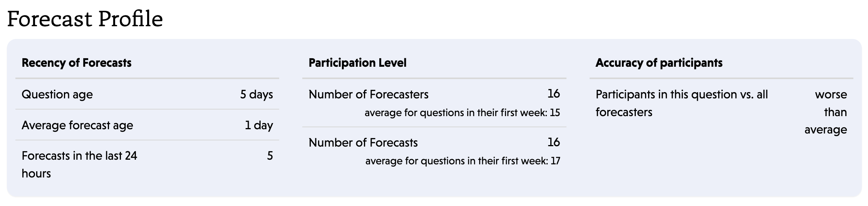The width and height of the screenshot is (868, 206).
Task: Click the Number of Forecasters value 16
Action: tap(554, 94)
